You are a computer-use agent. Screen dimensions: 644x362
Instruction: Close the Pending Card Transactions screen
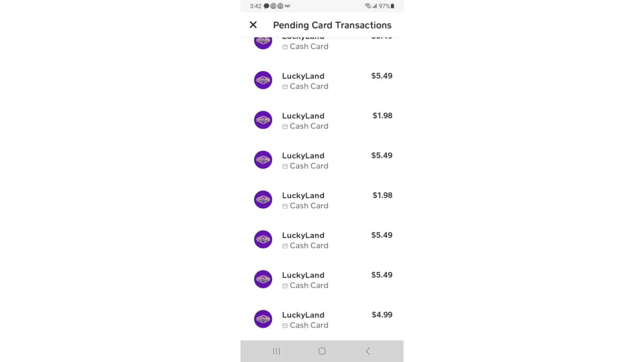pyautogui.click(x=253, y=25)
